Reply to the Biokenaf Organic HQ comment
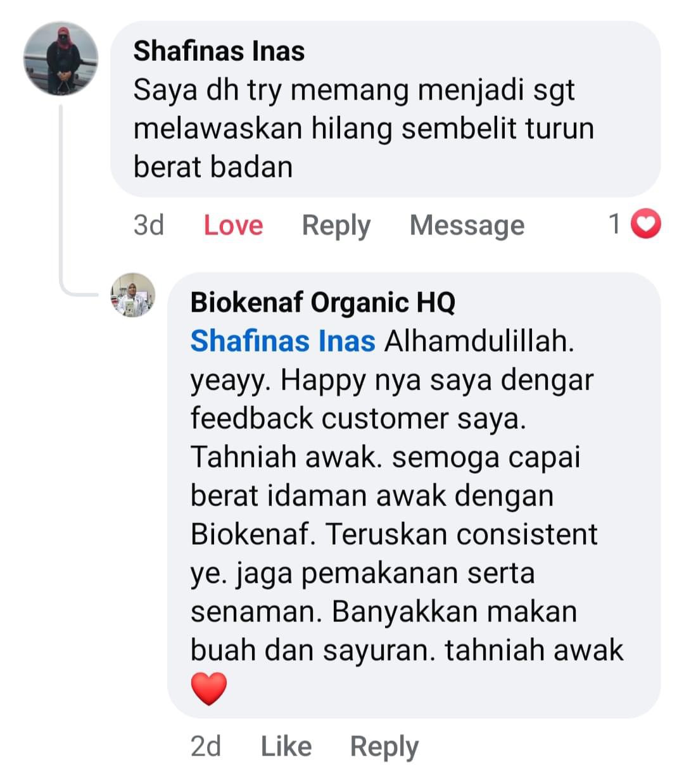 pyautogui.click(x=384, y=746)
